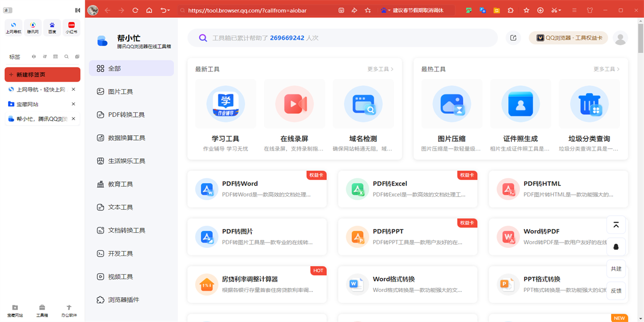Screen dimensions: 644x322
Task: Select the screenshot scissors icon in the toolbar
Action: (554, 10)
